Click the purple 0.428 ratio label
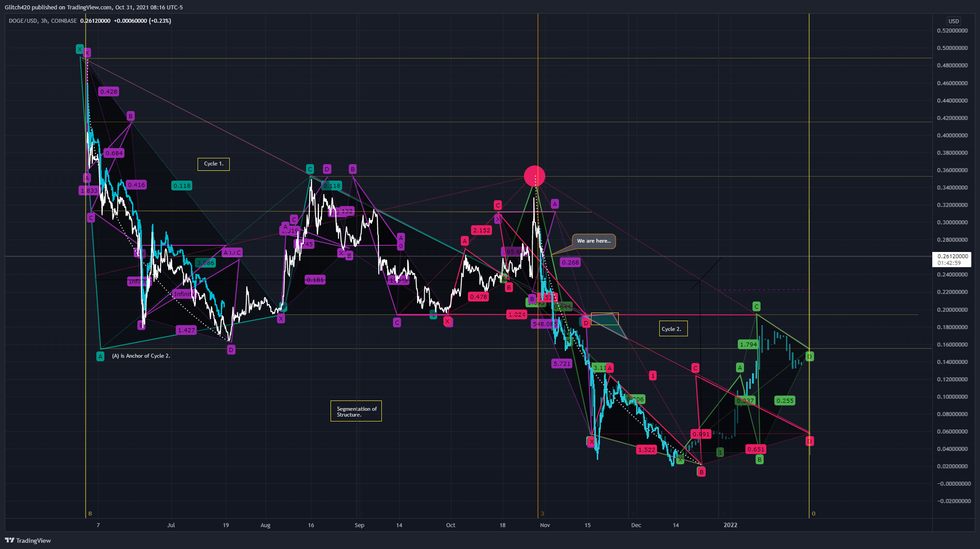 (x=109, y=91)
